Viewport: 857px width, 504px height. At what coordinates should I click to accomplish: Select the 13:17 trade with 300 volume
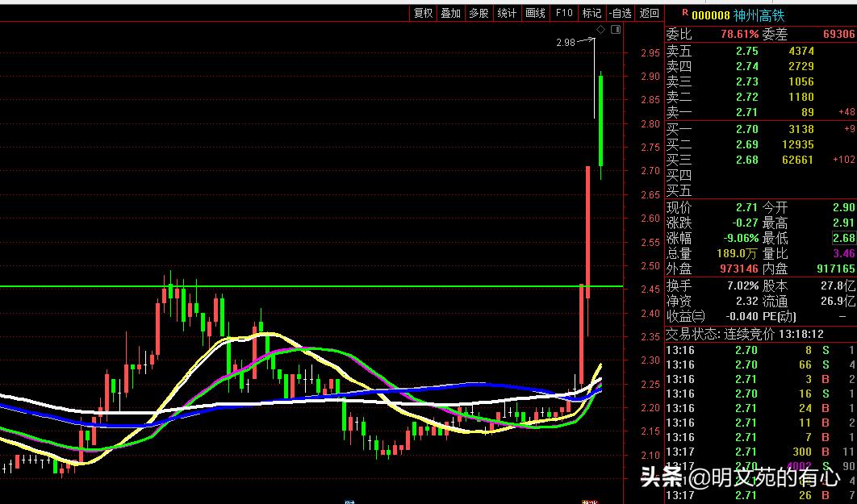pyautogui.click(x=761, y=452)
